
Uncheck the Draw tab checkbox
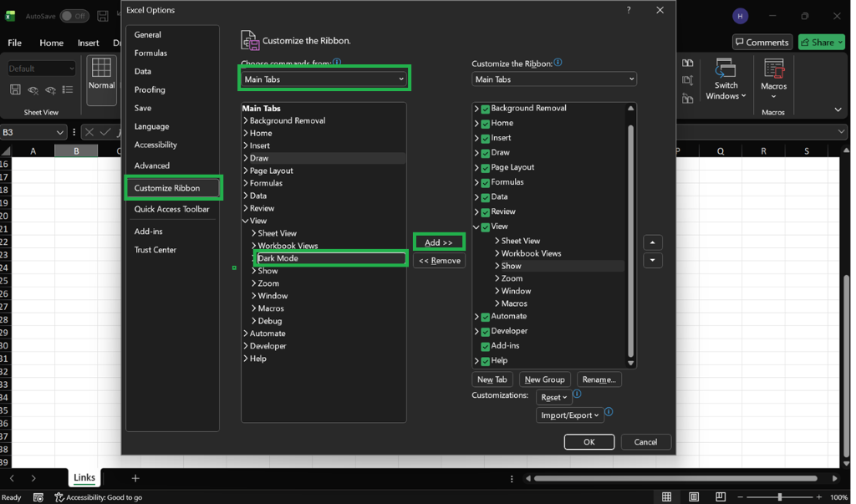pyautogui.click(x=485, y=153)
